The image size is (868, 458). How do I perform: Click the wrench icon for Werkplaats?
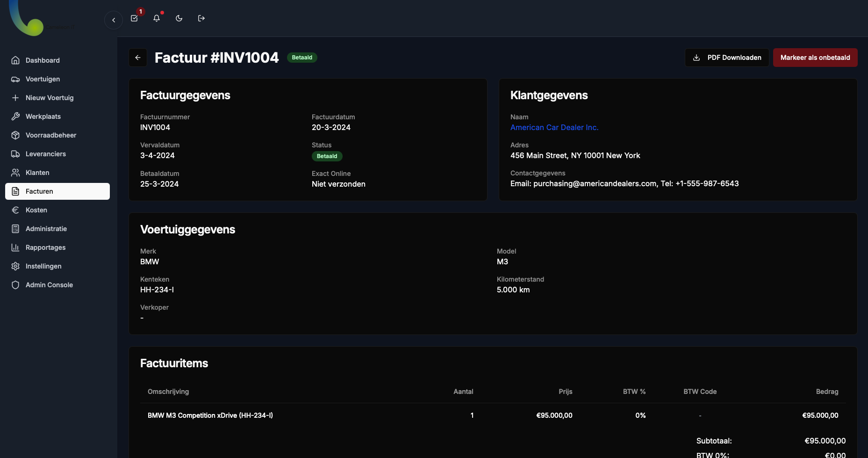[x=15, y=116]
